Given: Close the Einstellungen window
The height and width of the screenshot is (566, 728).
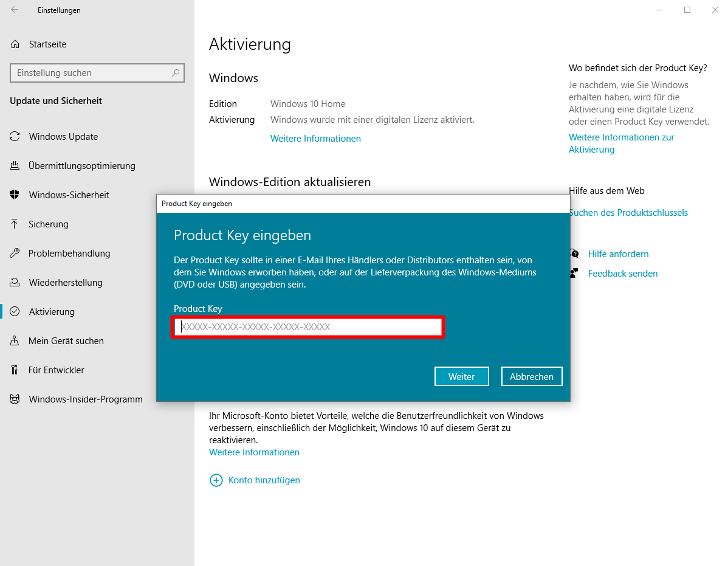Looking at the screenshot, I should 715,10.
